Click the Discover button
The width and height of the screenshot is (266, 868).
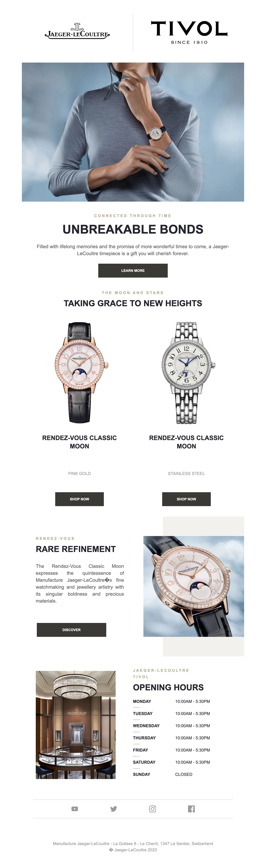(71, 630)
